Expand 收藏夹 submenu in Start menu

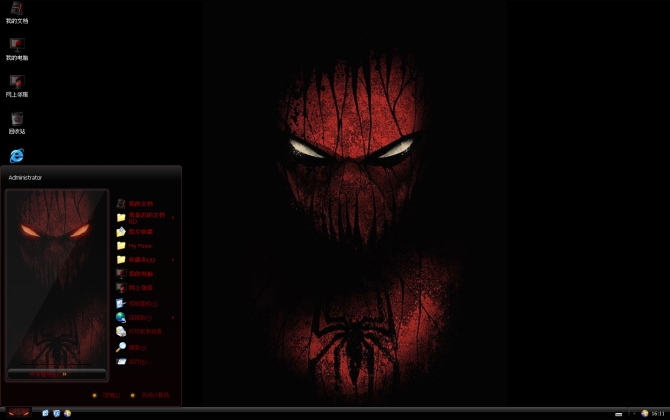173,260
